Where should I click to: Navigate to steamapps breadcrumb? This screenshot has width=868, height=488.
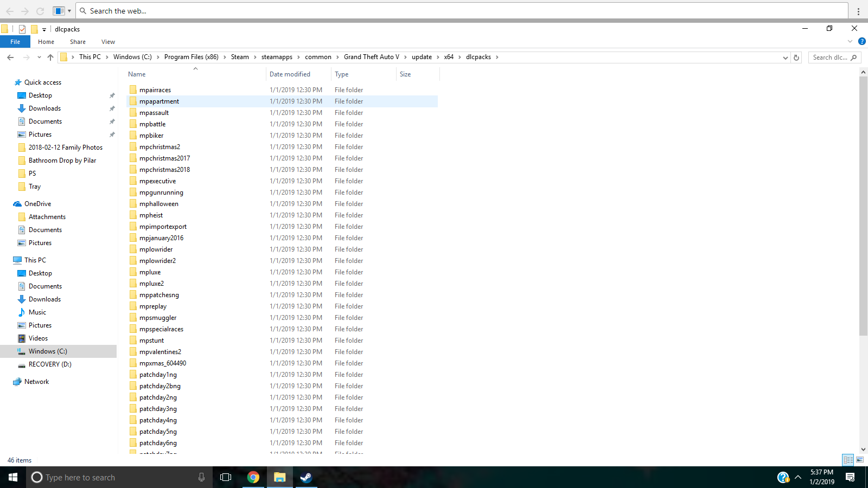pos(277,57)
